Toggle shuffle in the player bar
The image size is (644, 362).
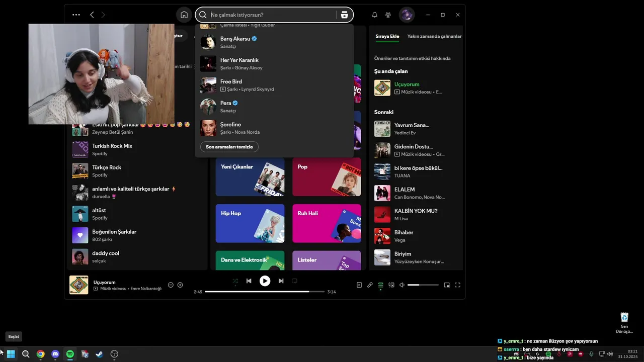point(235,281)
